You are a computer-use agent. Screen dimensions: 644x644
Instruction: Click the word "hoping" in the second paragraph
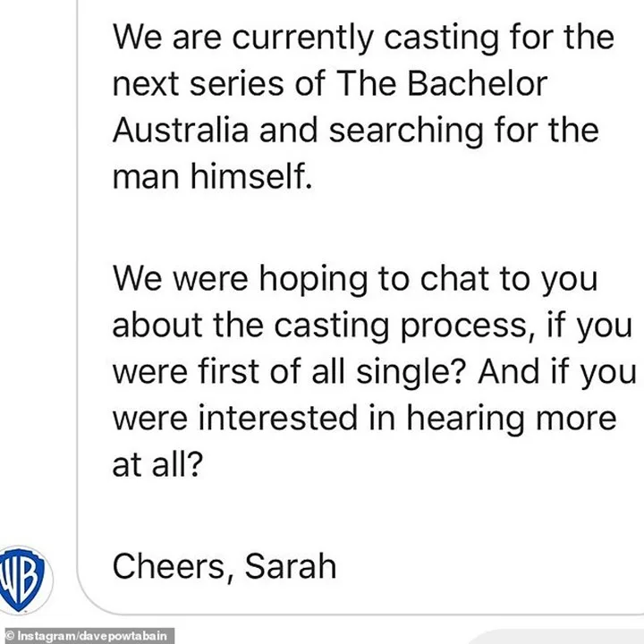[313, 281]
